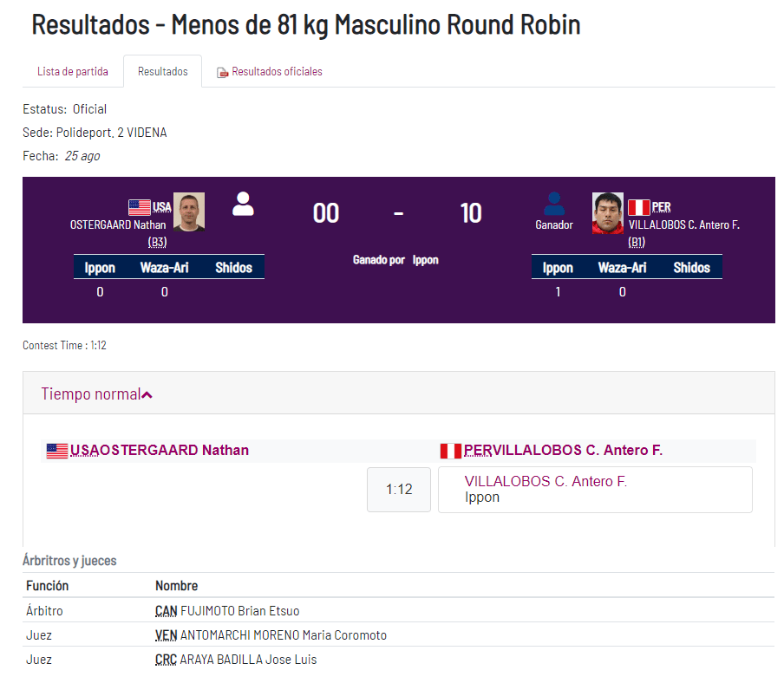Screen dimensions: 784x696
Task: Click CAN abbreviation beside Fujimoto referee
Action: pyautogui.click(x=166, y=611)
